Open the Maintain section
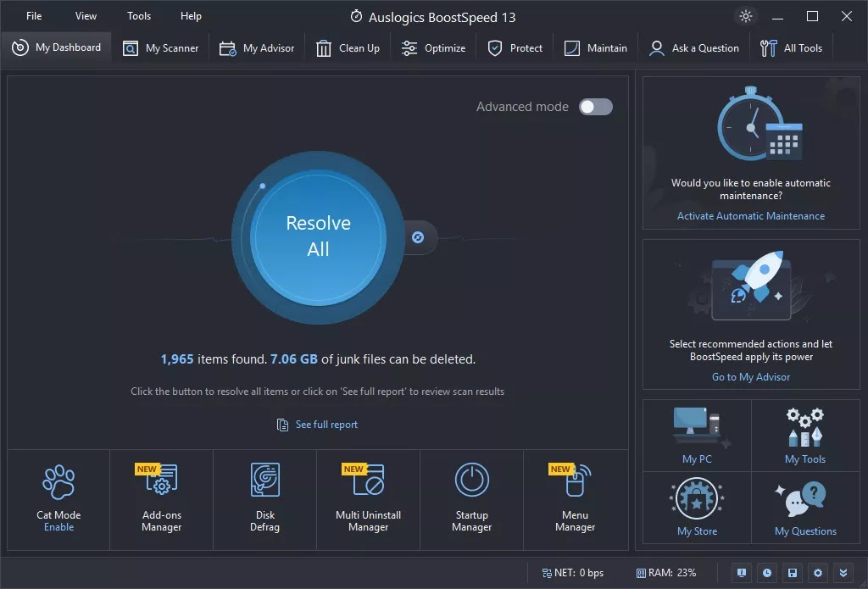868x589 pixels. click(595, 47)
